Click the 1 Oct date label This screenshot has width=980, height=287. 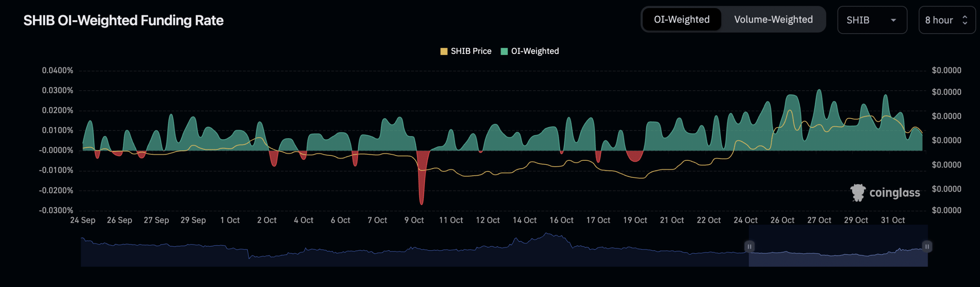(230, 220)
